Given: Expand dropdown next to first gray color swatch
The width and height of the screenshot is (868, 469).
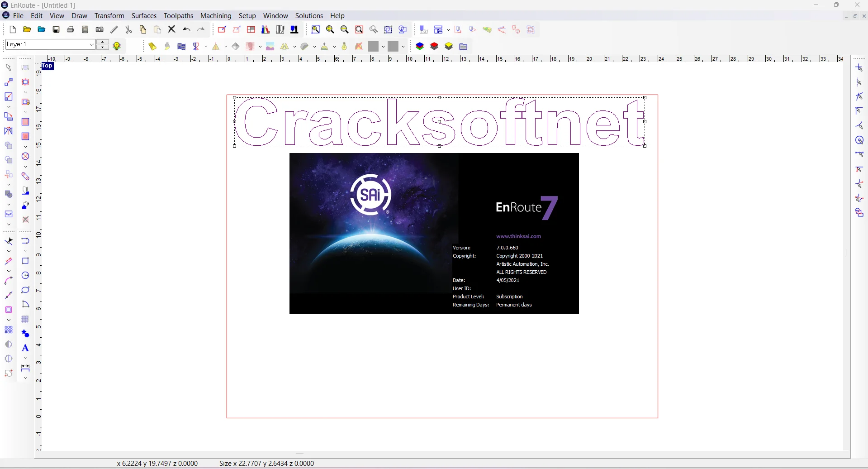Looking at the screenshot, I should tap(383, 47).
